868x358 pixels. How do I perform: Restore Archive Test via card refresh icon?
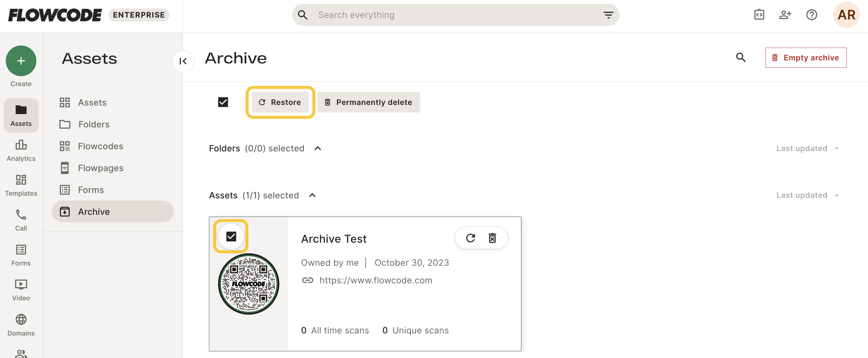point(470,238)
